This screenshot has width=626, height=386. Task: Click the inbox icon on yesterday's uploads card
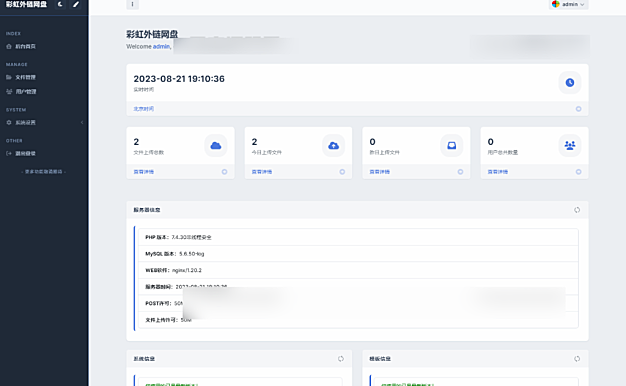coord(452,145)
